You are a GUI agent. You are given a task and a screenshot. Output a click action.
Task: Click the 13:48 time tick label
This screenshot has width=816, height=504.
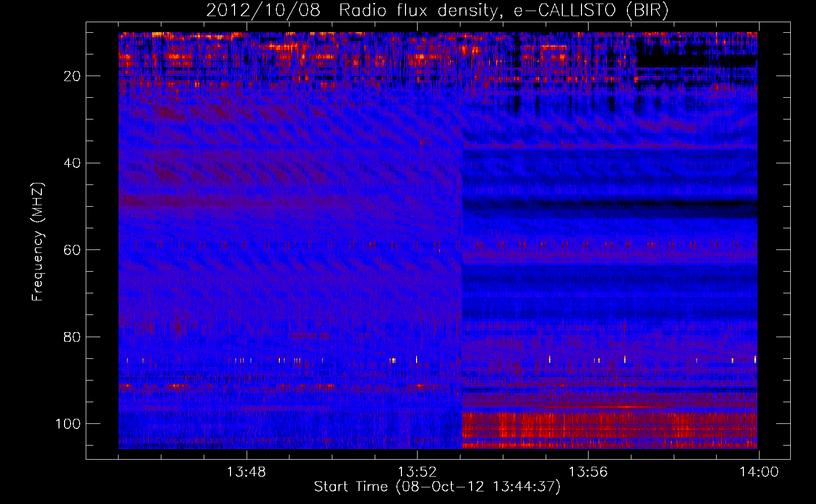point(246,472)
